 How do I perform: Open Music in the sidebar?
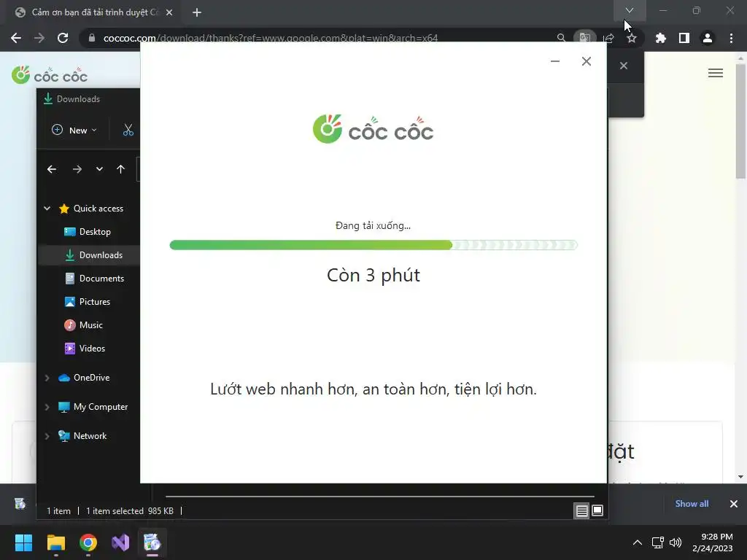tap(90, 324)
